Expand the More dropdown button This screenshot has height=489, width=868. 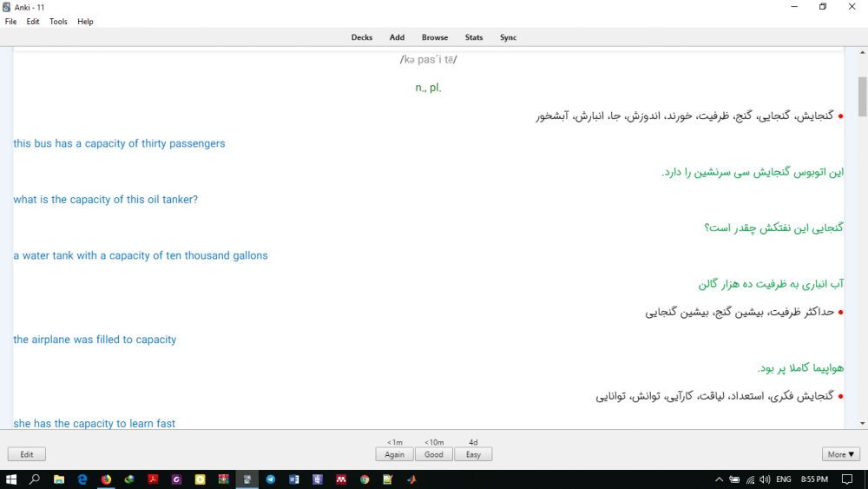840,454
